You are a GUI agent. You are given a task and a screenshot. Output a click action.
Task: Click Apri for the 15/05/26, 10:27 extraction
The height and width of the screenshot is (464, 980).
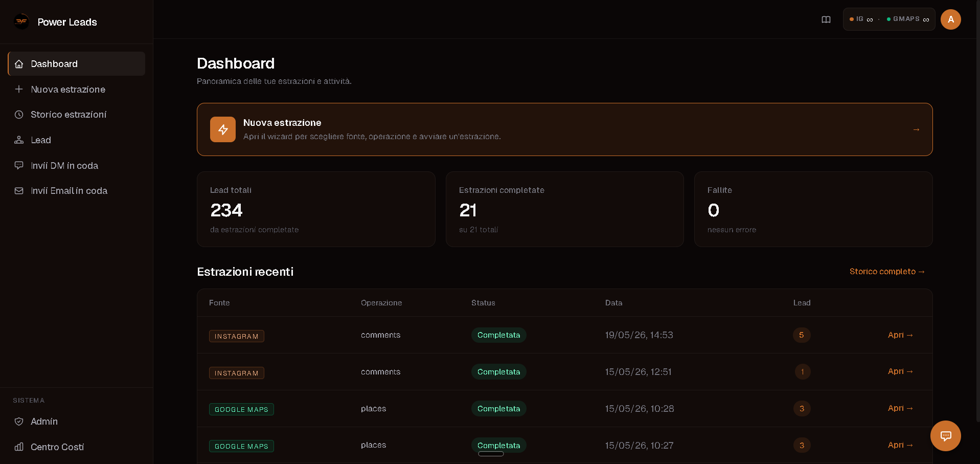point(900,445)
